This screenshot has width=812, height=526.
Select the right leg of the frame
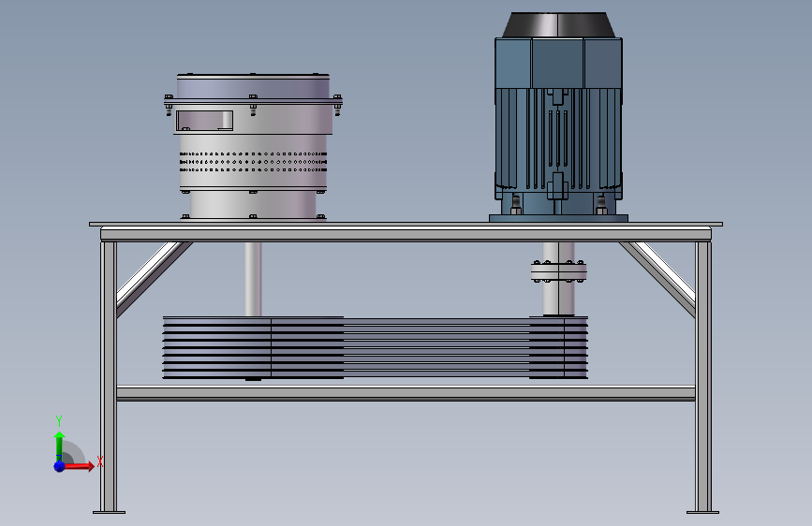703,377
